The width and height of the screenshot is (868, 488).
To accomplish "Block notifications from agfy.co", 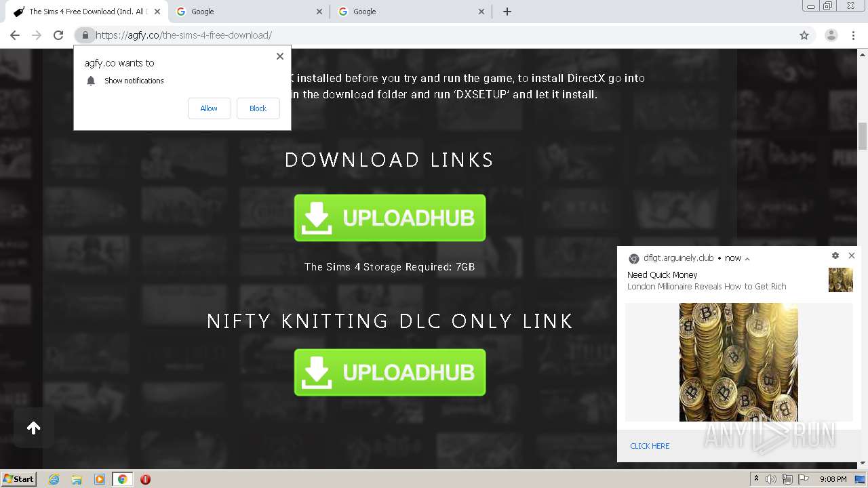I will [258, 108].
